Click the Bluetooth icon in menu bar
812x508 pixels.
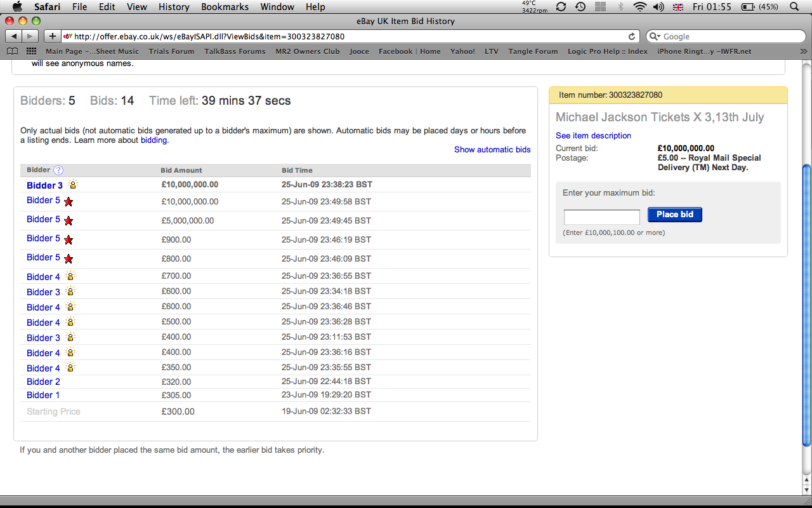pyautogui.click(x=621, y=7)
